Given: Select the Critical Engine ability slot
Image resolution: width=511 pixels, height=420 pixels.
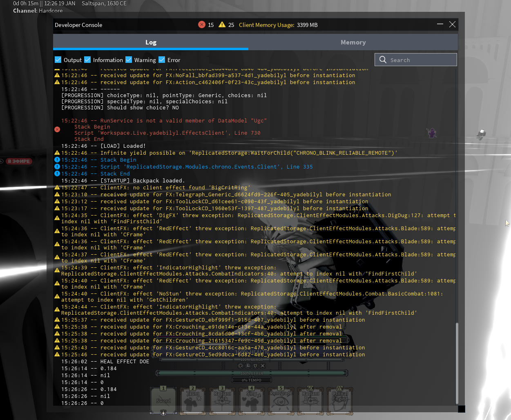Looking at the screenshot, I should pyautogui.click(x=340, y=400).
